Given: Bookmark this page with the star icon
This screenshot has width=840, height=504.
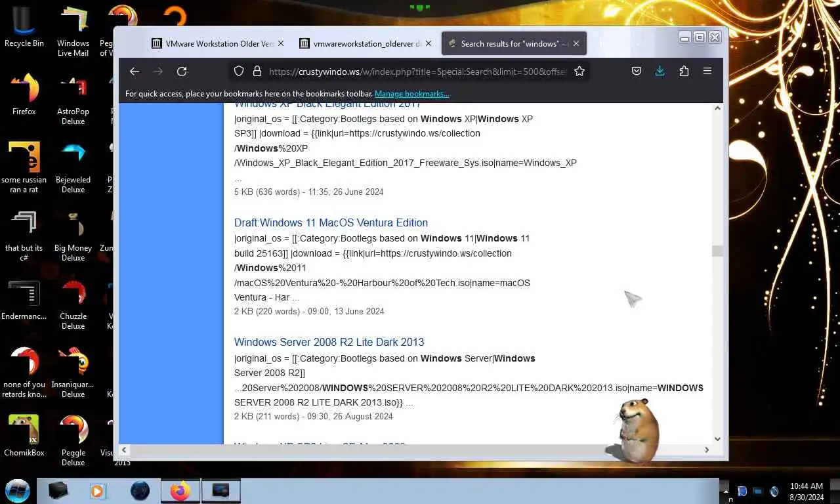Looking at the screenshot, I should [579, 71].
